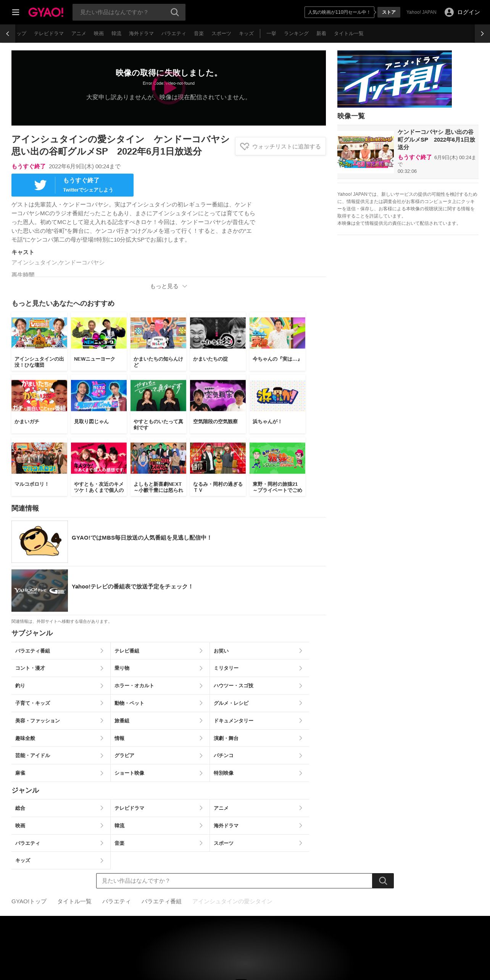Open 今ちゃんの『実は…』 card
The image size is (490, 980).
[277, 342]
